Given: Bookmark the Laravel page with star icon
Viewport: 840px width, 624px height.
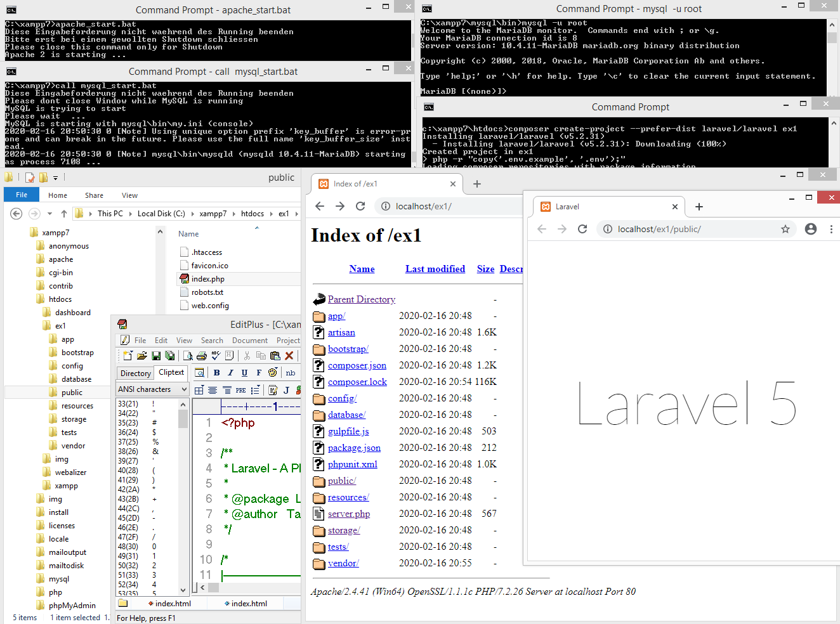Looking at the screenshot, I should [785, 229].
